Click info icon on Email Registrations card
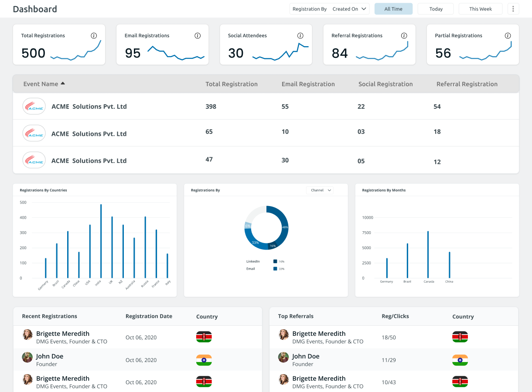Image resolution: width=532 pixels, height=392 pixels. click(x=198, y=36)
